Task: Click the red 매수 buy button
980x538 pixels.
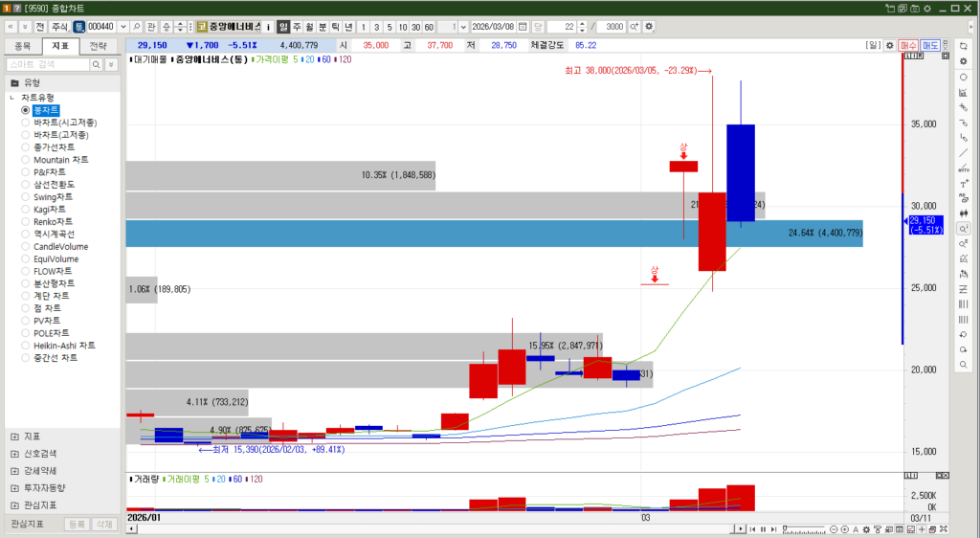Action: (x=908, y=45)
